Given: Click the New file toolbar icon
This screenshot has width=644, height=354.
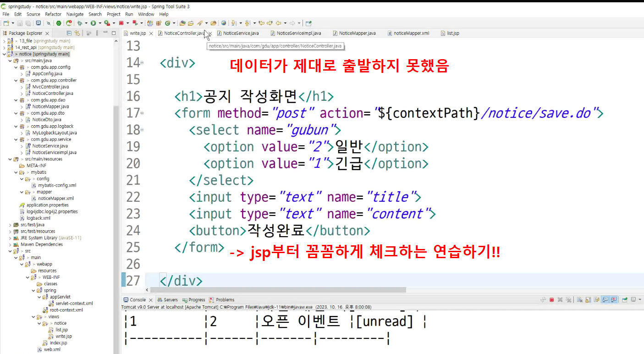Looking at the screenshot, I should tap(6, 23).
